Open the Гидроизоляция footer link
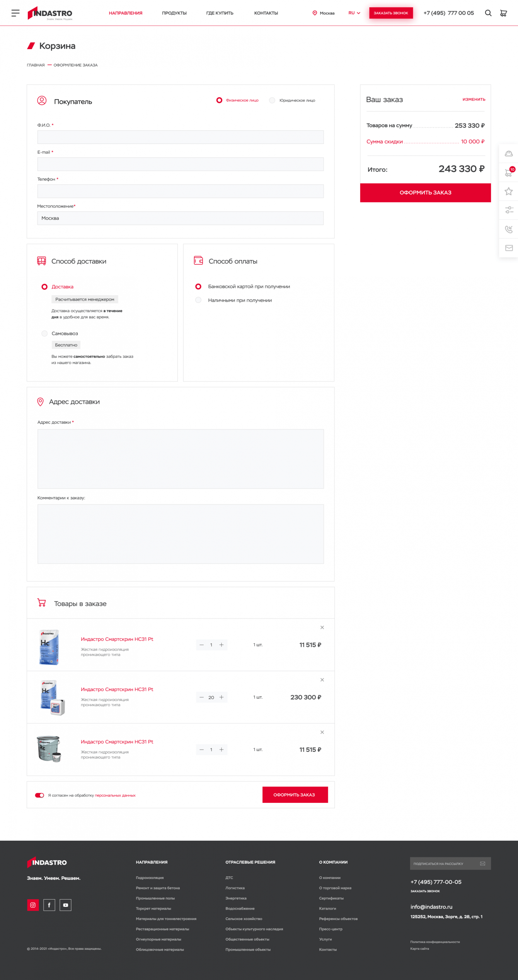This screenshot has width=518, height=980. pyautogui.click(x=150, y=878)
